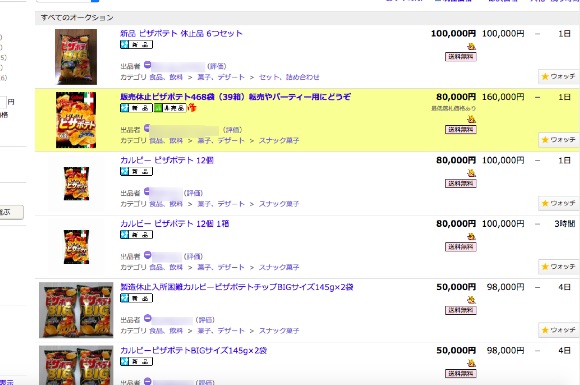Open セット、詰め合わせ category link
The height and width of the screenshot is (385, 580).
[289, 77]
